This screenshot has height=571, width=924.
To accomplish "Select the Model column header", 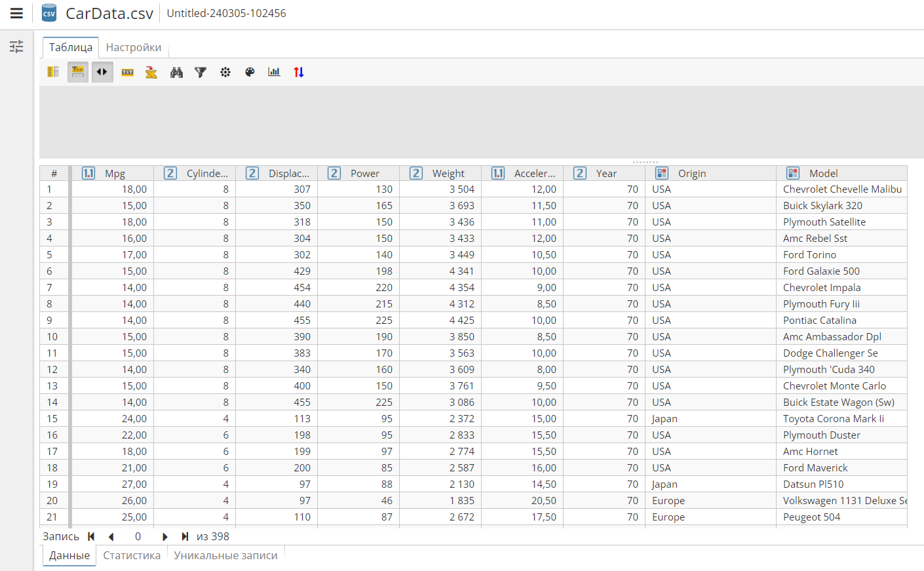I will (842, 173).
